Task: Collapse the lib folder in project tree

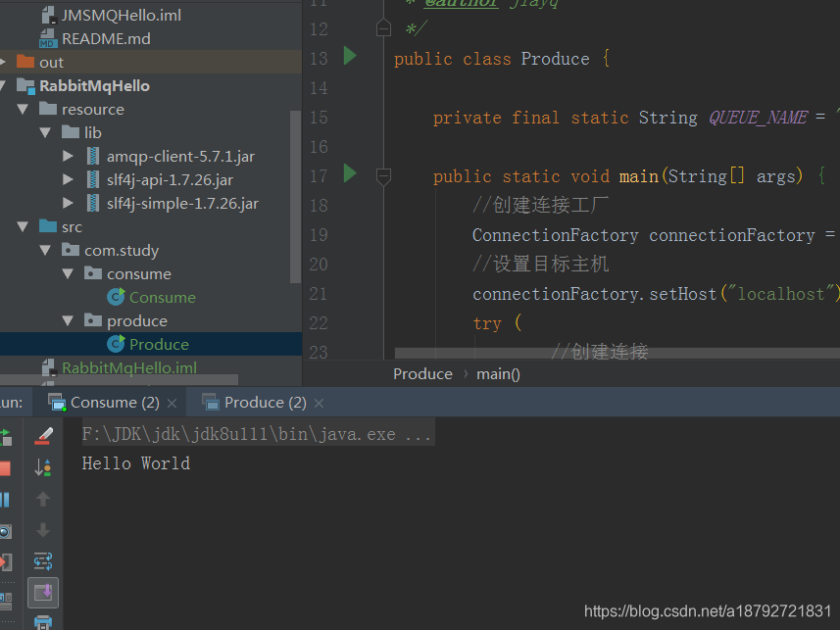Action: (45, 133)
